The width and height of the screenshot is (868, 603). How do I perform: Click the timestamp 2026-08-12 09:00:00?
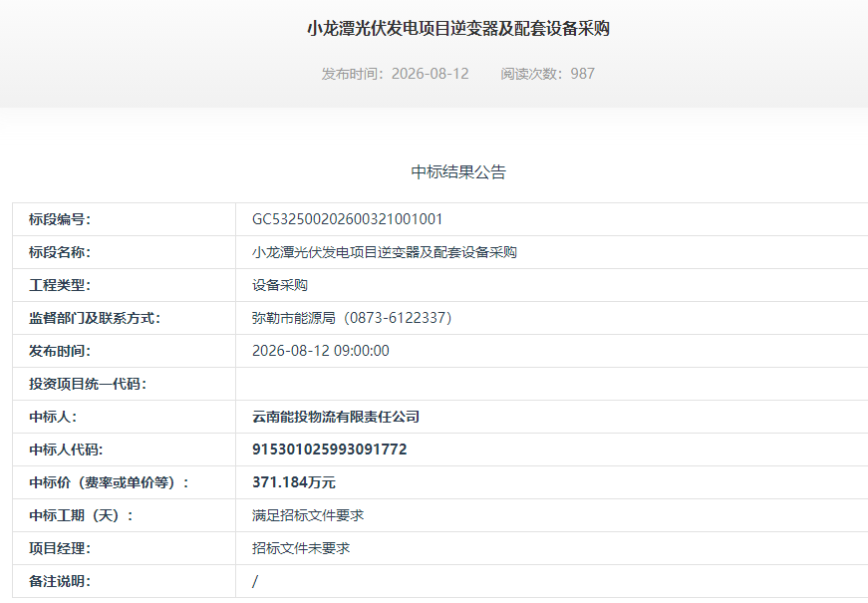click(321, 351)
